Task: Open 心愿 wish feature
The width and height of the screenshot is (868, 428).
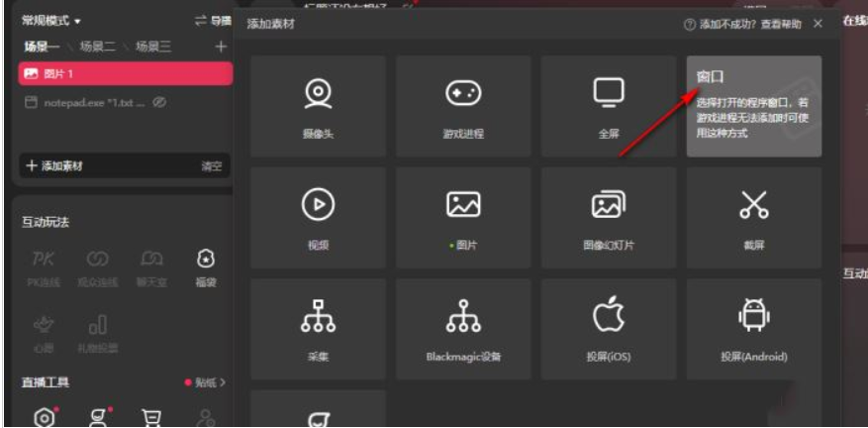Action: 43,334
